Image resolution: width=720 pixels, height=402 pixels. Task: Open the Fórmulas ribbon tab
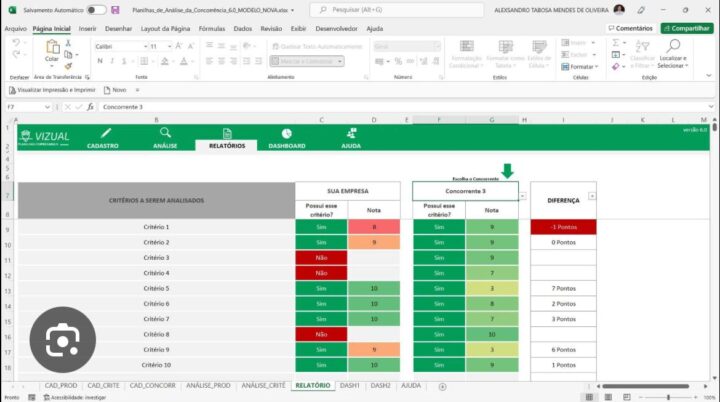(212, 29)
